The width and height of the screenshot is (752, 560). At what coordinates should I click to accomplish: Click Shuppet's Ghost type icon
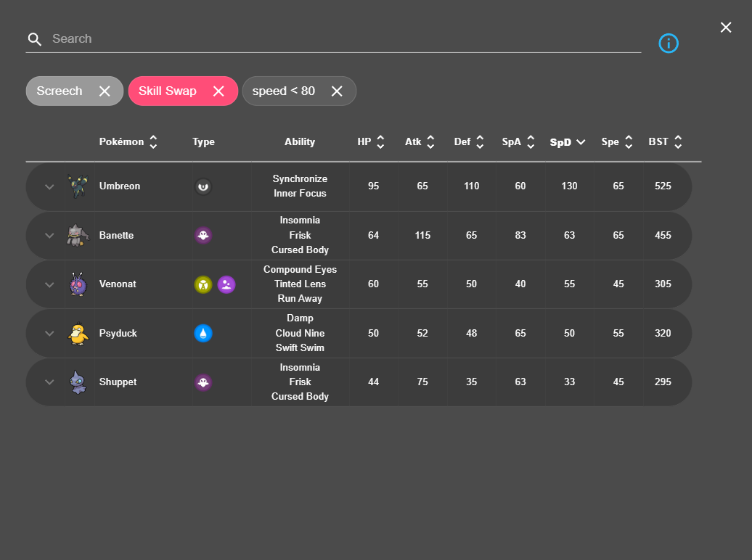(203, 382)
